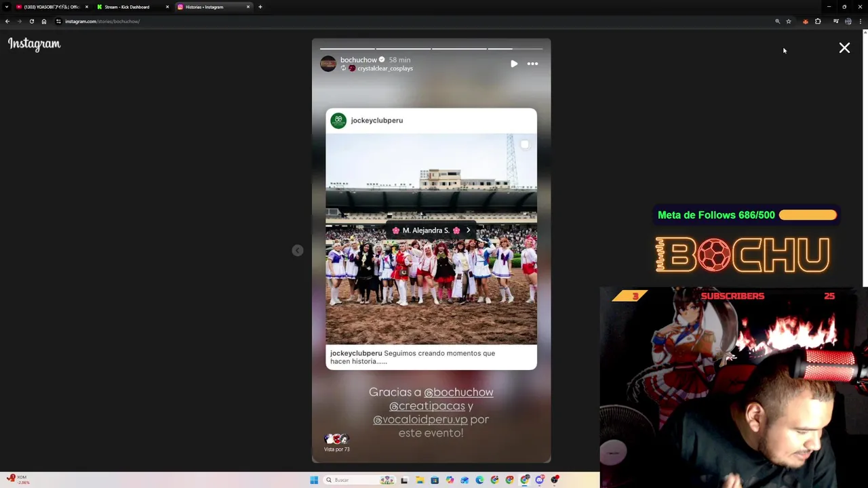The width and height of the screenshot is (868, 488).
Task: Go to the previous story
Action: (297, 251)
